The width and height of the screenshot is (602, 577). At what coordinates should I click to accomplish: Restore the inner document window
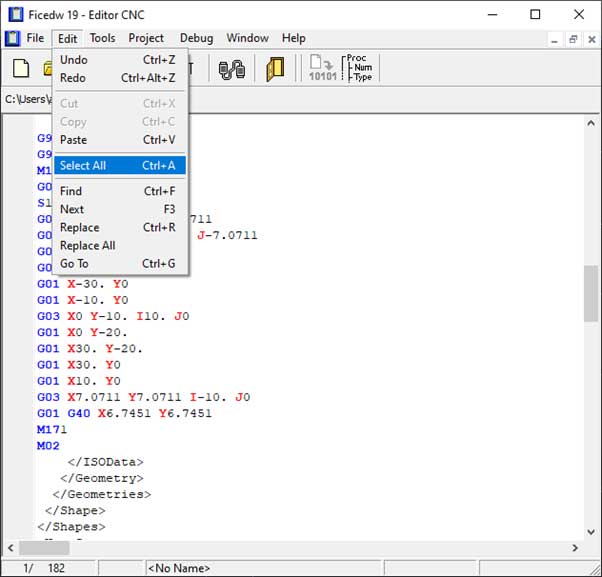573,39
